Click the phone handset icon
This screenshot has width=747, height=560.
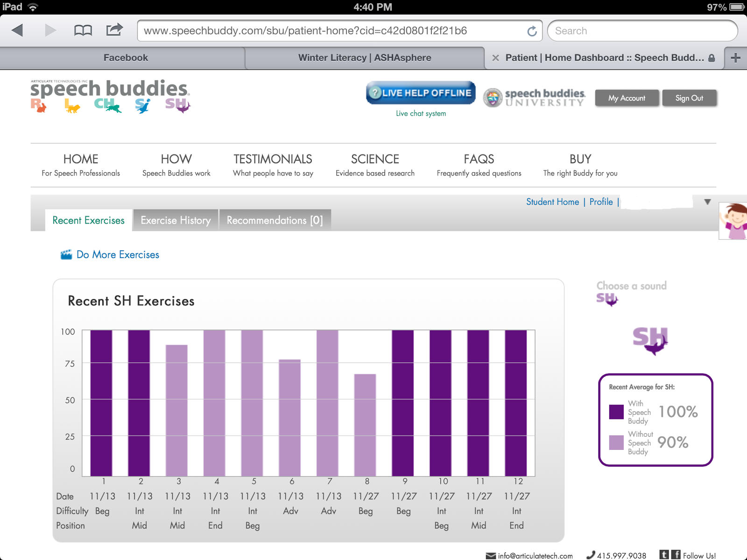[x=591, y=555]
